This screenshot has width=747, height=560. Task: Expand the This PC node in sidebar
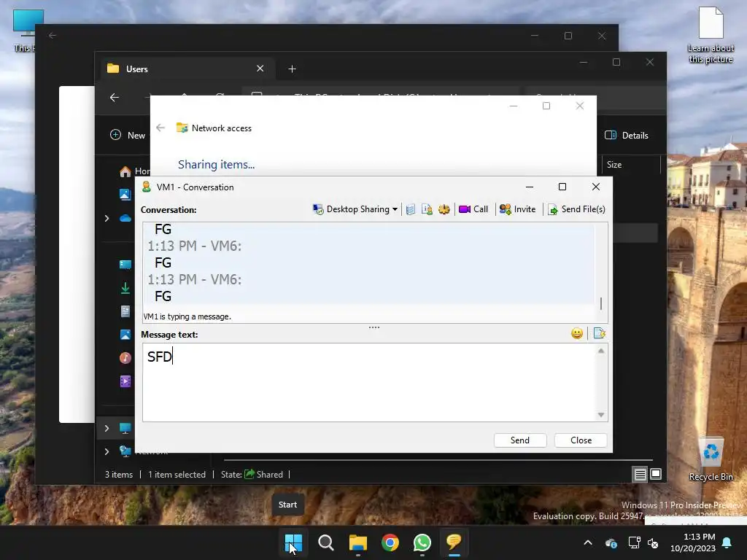(107, 428)
